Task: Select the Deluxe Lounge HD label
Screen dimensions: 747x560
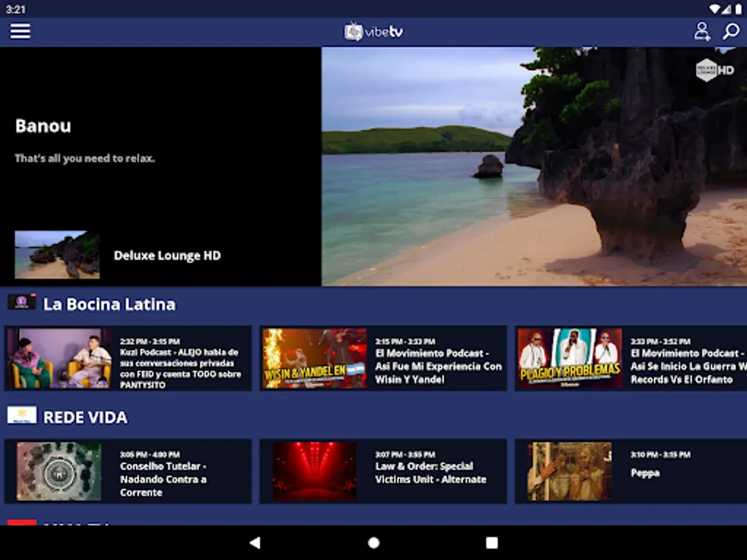Action: (x=167, y=255)
